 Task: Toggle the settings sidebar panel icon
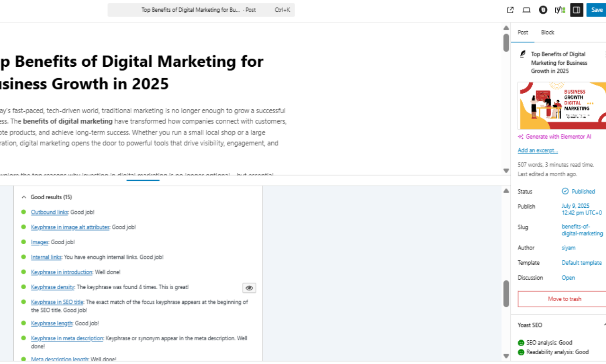(x=576, y=9)
